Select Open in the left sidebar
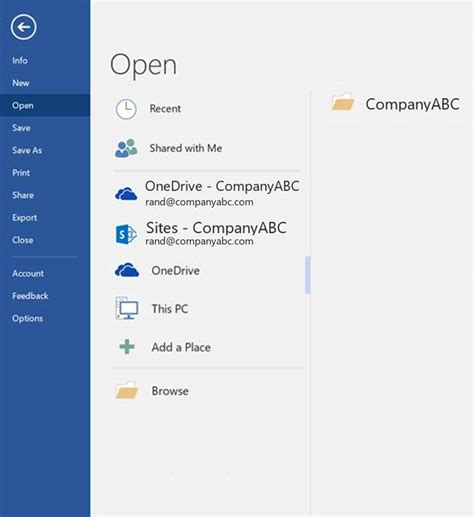This screenshot has width=474, height=517. point(45,105)
